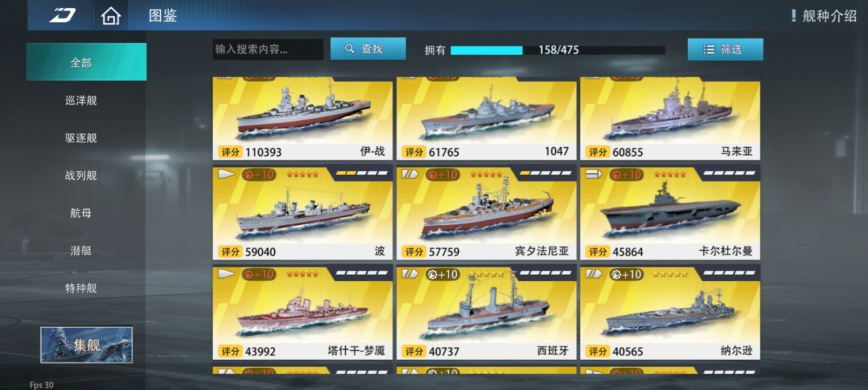The width and height of the screenshot is (868, 390).
Task: Open the 潜艇 category
Action: point(81,251)
